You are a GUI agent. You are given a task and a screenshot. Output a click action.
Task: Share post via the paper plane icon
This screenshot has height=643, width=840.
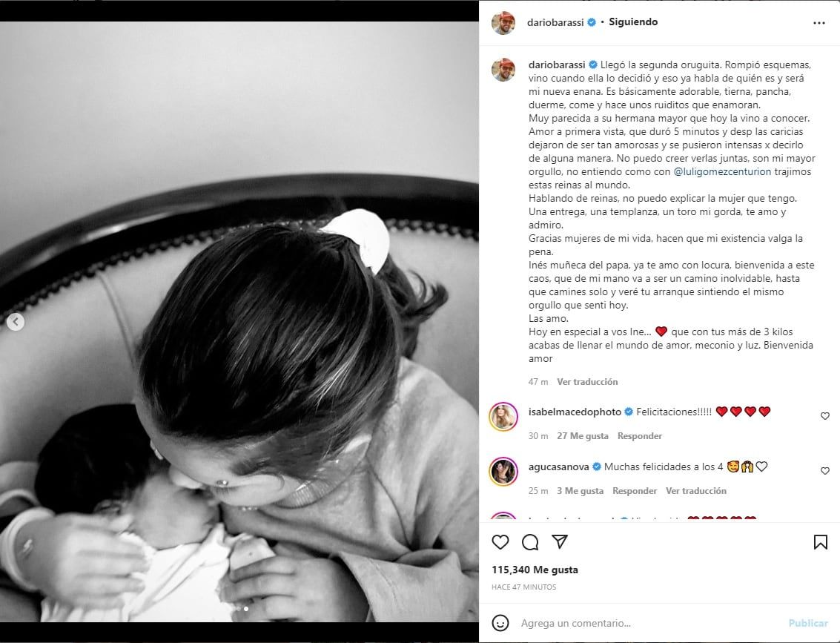pyautogui.click(x=560, y=541)
